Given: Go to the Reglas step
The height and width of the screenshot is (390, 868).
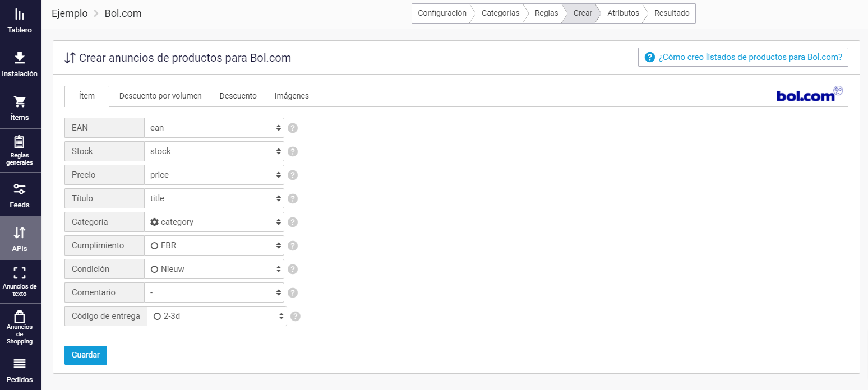Looking at the screenshot, I should click(546, 13).
